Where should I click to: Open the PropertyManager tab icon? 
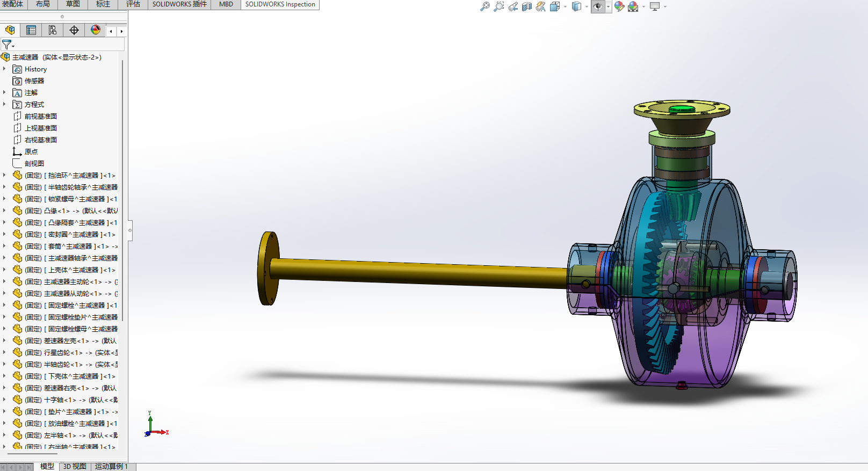point(31,30)
